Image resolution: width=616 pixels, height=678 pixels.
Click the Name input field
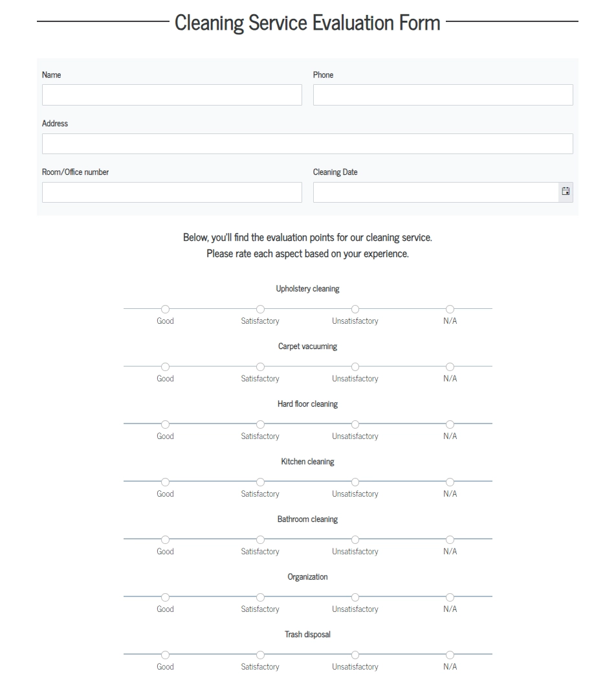click(171, 95)
